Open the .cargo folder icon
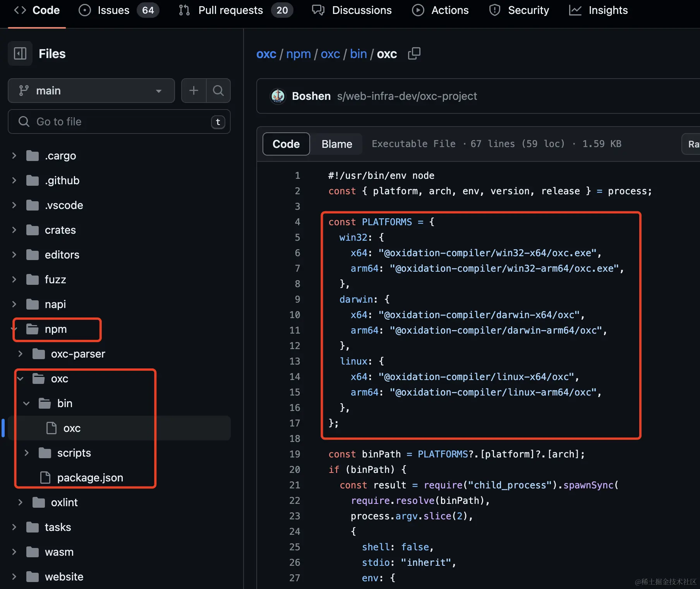Viewport: 700px width, 589px height. pyautogui.click(x=33, y=156)
